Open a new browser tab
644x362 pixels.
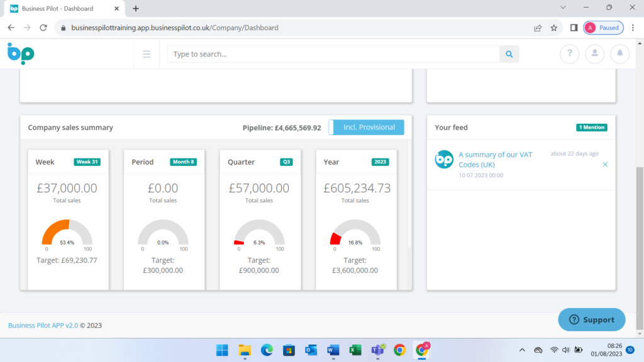[136, 9]
